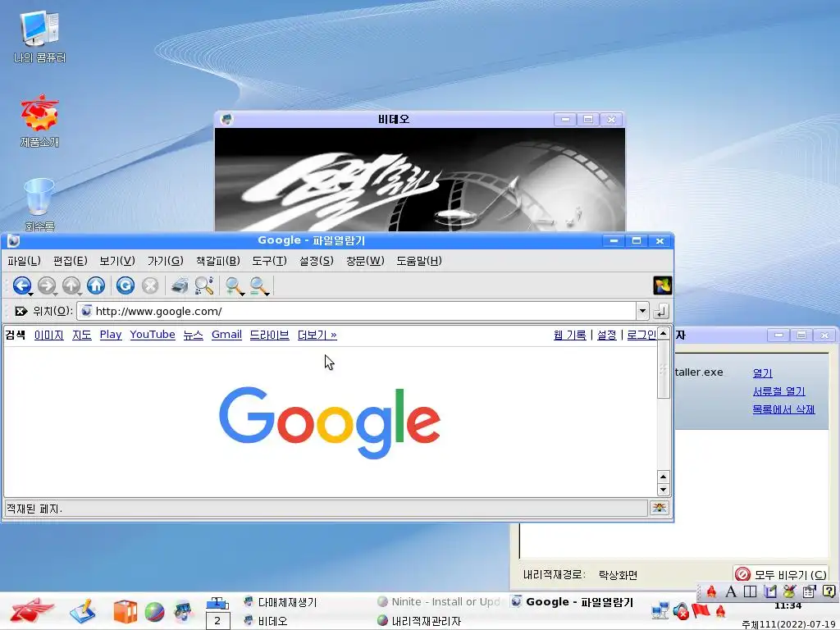Launch the notepad pencil taskbar icon

pyautogui.click(x=83, y=612)
